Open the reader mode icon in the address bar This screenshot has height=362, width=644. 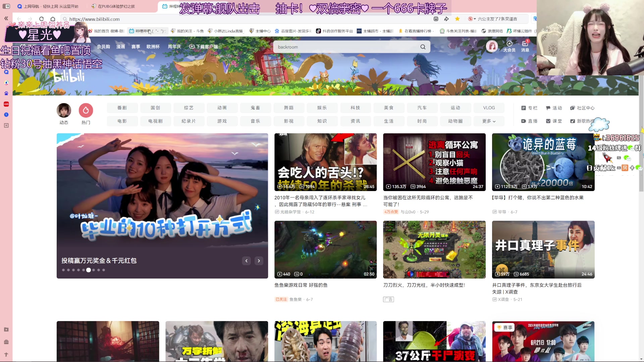pyautogui.click(x=436, y=19)
